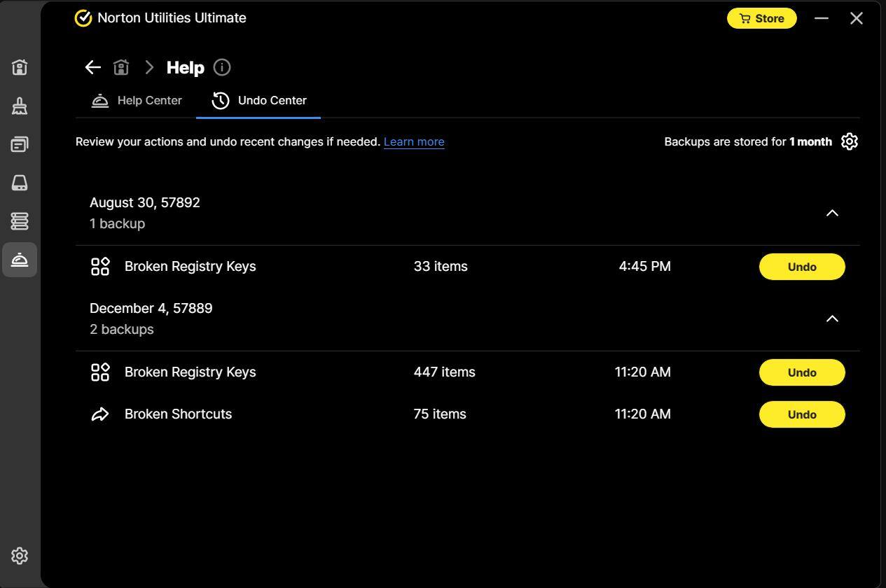
Task: Select the stacked windows sidebar icon
Action: (20, 144)
